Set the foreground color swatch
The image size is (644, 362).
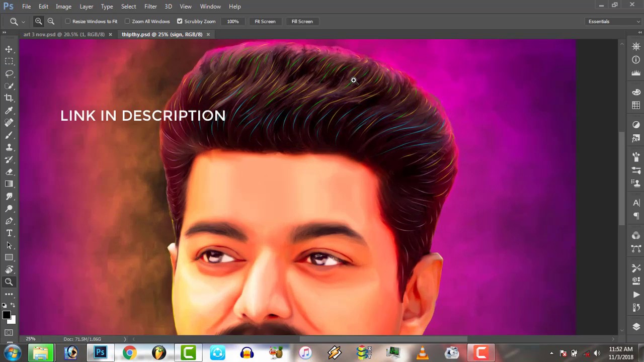pos(6,315)
